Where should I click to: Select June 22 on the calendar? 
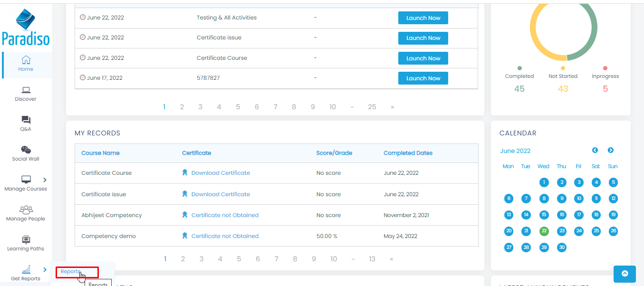544,231
